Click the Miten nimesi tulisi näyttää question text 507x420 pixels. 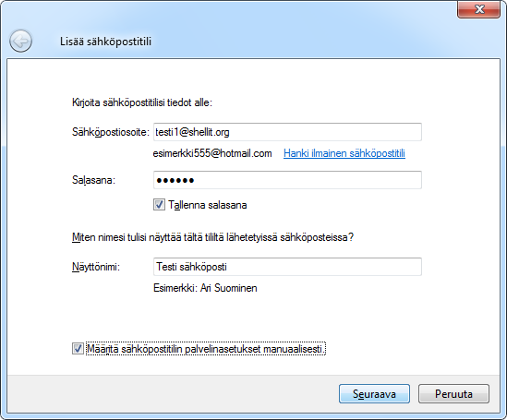coord(212,237)
